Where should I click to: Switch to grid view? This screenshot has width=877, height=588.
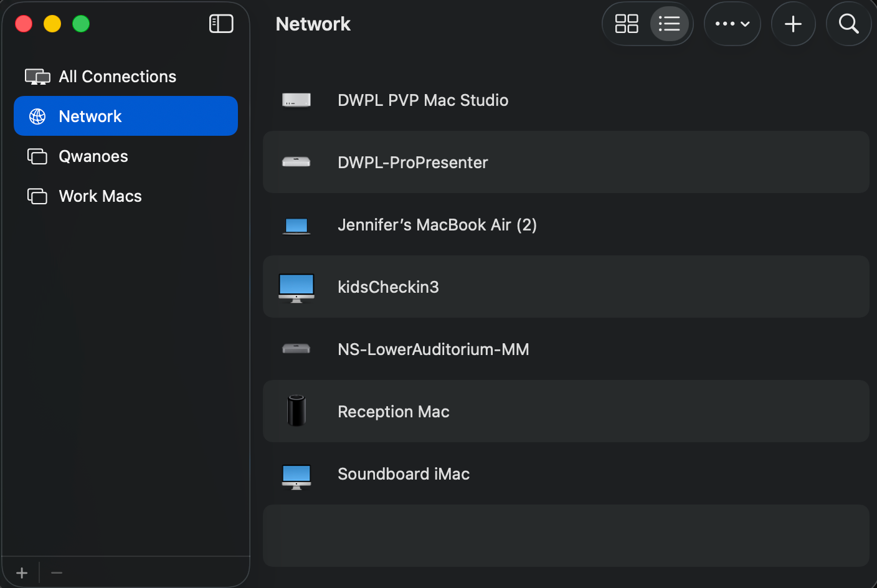click(x=627, y=24)
